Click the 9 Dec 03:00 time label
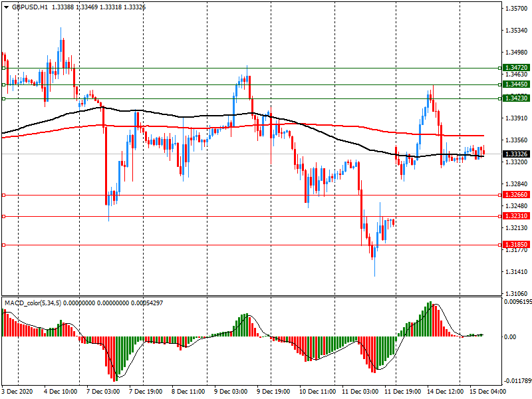 230,392
